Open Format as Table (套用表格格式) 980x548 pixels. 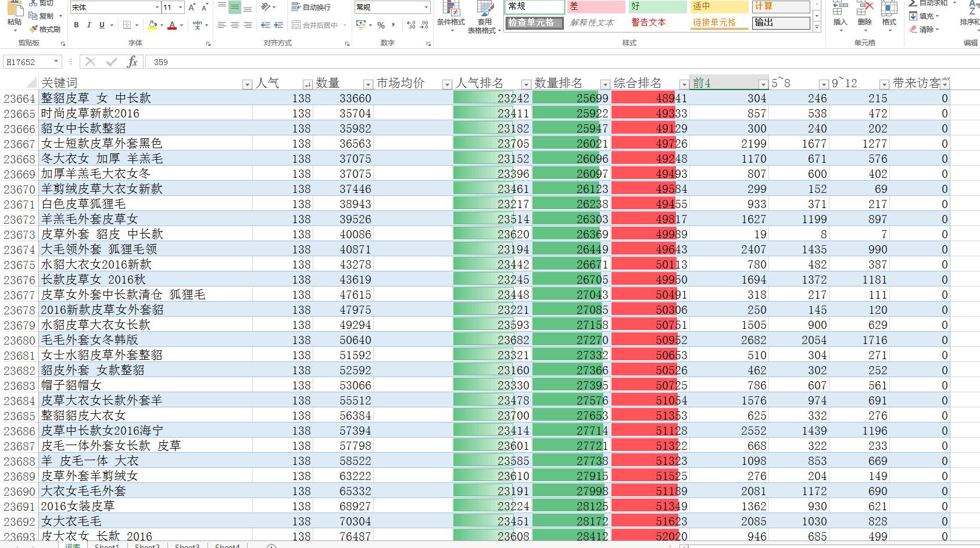pos(485,16)
